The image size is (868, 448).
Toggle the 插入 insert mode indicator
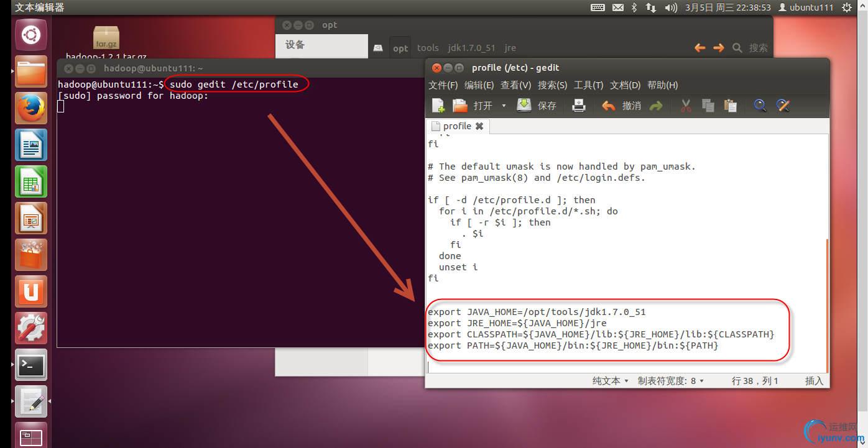pos(814,381)
